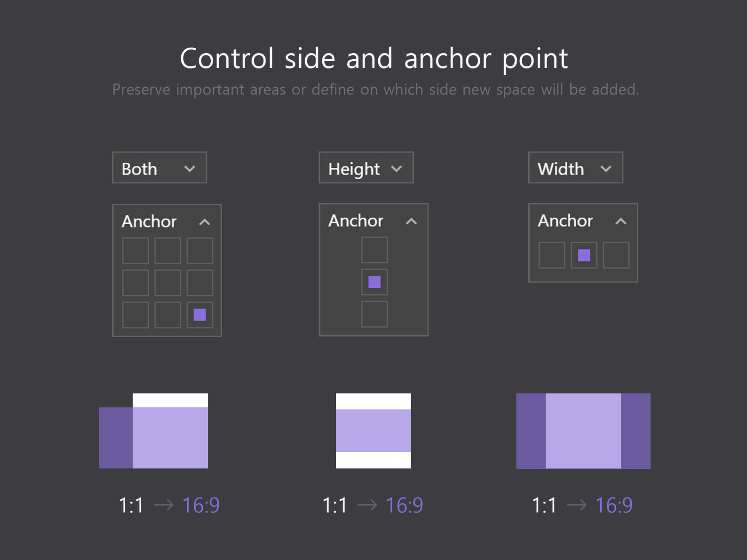This screenshot has height=560, width=747.
Task: Open the Height dimension dropdown
Action: coord(366,168)
